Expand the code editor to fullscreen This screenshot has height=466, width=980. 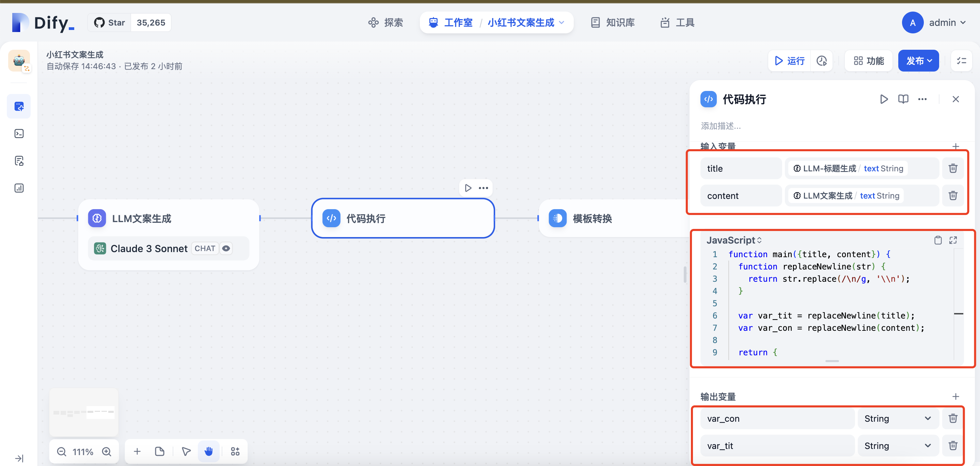point(953,240)
